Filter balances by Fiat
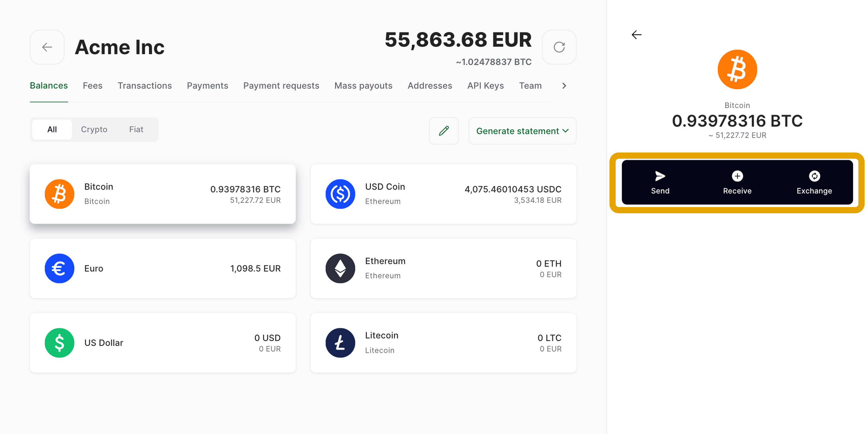The width and height of the screenshot is (868, 434). [x=136, y=129]
